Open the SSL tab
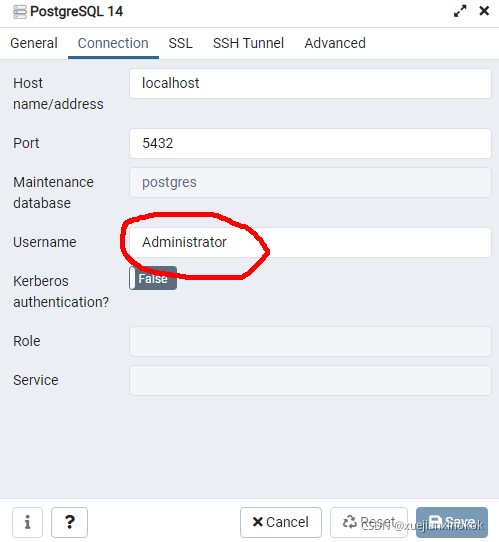Screen dimensions: 499x542 click(180, 44)
